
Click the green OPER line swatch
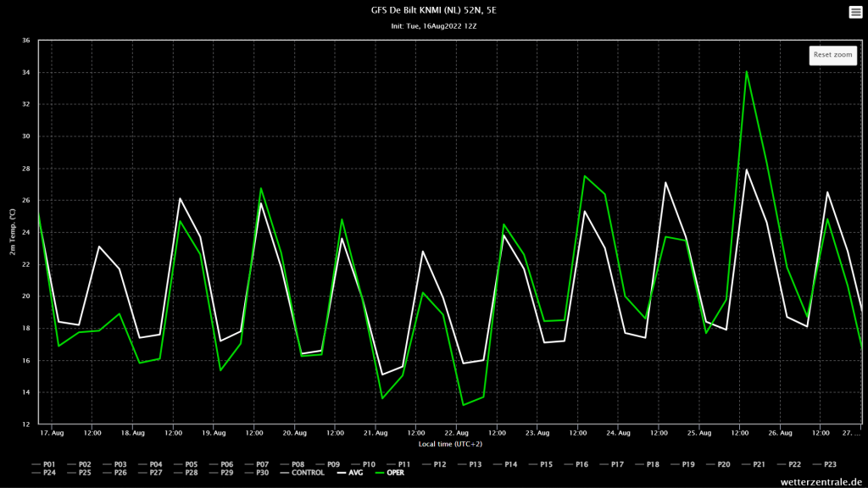(379, 473)
